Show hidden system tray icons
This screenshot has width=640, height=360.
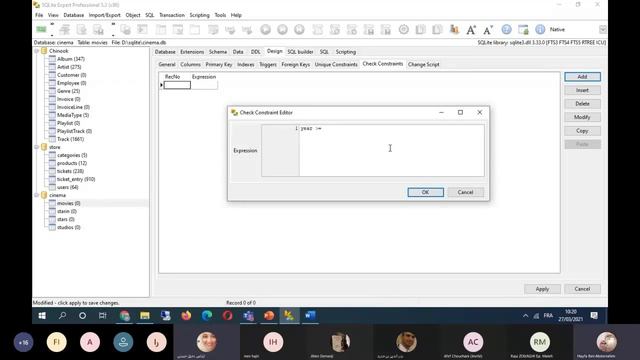(525, 316)
